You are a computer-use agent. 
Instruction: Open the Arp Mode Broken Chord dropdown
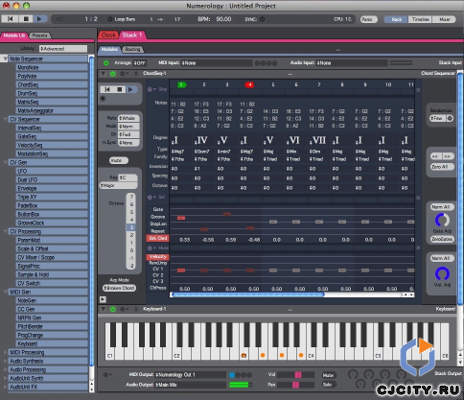pos(119,288)
